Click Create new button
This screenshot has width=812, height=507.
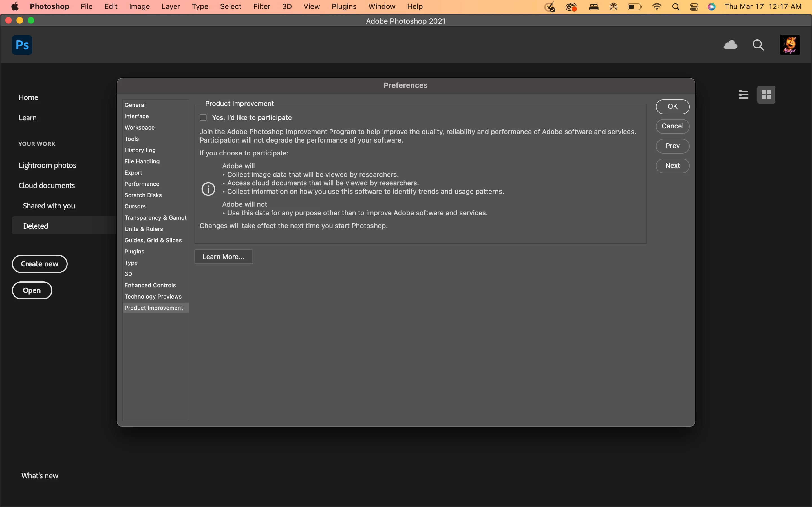click(39, 264)
